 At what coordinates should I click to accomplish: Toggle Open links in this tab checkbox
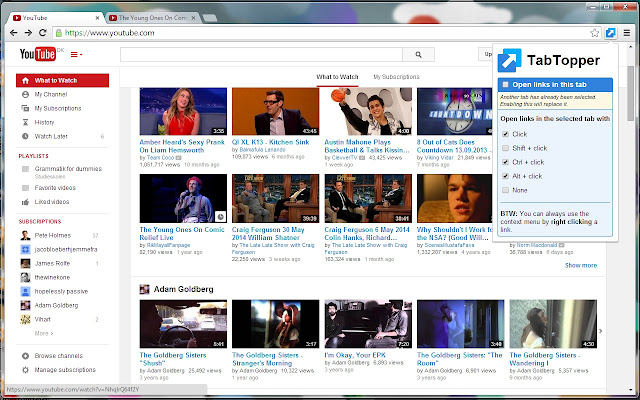505,84
